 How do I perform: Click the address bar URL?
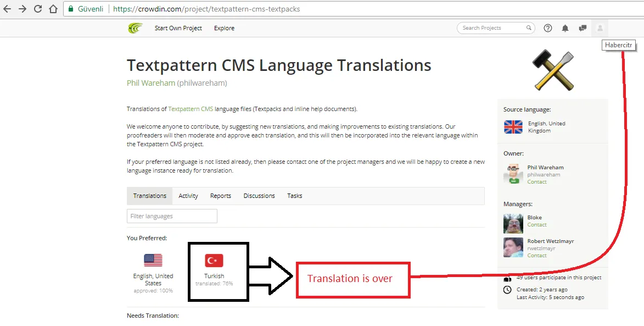tap(206, 9)
